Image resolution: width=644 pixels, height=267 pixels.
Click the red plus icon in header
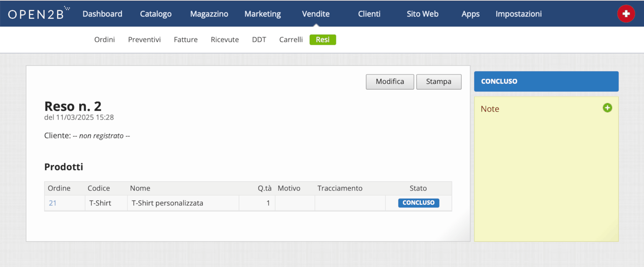click(626, 14)
